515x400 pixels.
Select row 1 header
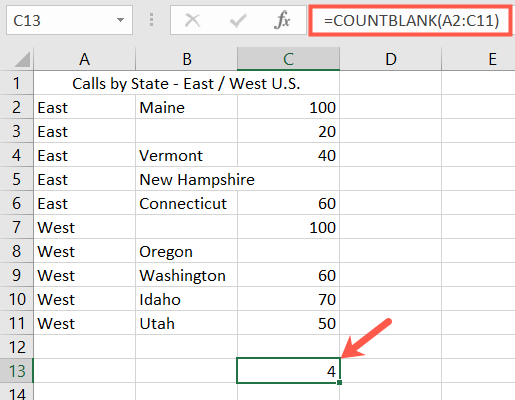[x=17, y=83]
